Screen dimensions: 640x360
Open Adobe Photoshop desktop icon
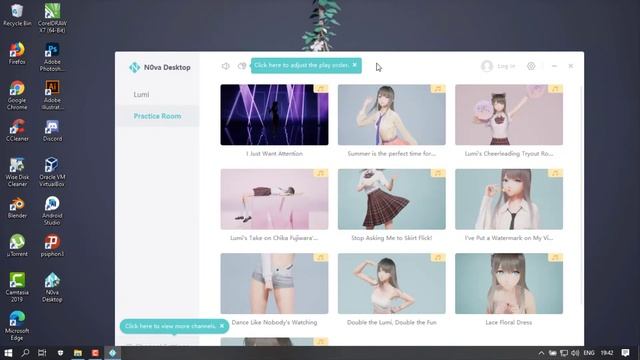pyautogui.click(x=52, y=57)
